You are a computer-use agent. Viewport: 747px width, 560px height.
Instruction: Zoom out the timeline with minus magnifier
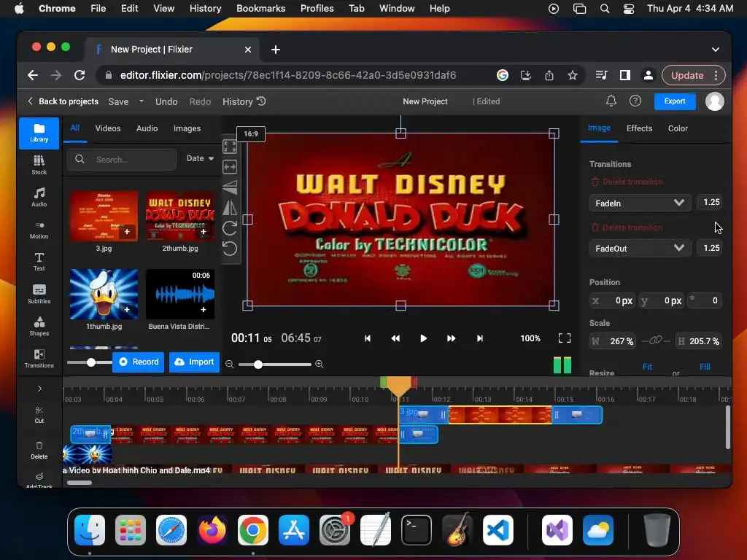(230, 365)
